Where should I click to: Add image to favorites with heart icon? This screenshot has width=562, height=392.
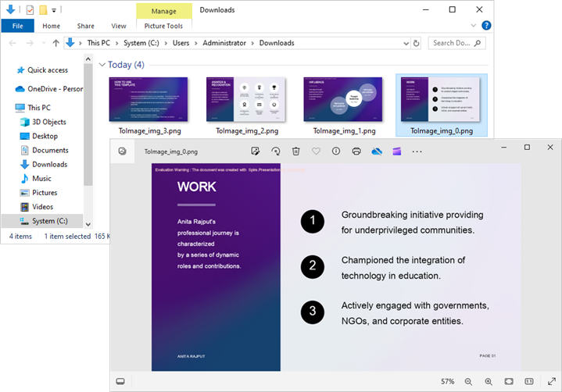(316, 151)
